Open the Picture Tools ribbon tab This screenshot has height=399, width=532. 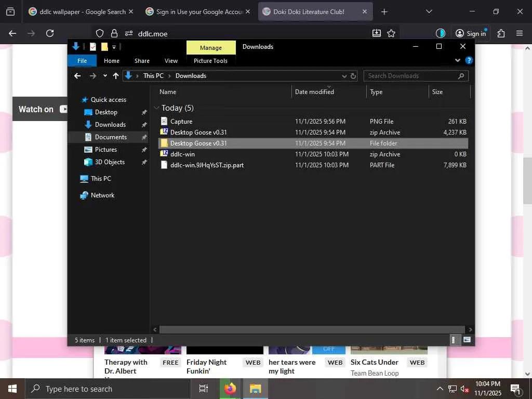211,61
